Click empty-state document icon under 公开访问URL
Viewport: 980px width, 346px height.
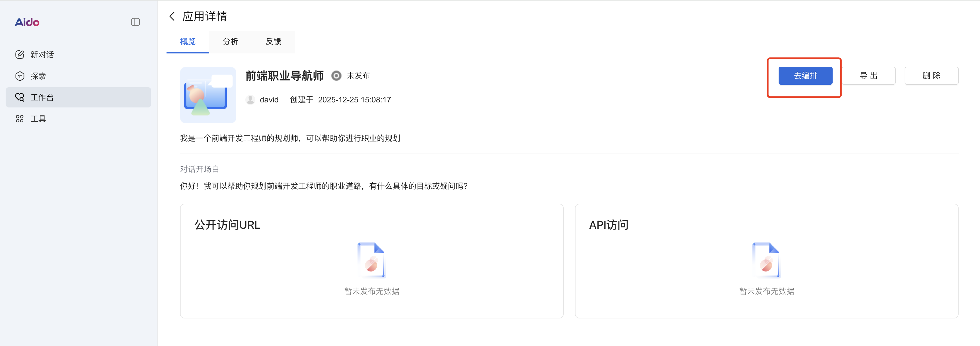click(x=371, y=260)
